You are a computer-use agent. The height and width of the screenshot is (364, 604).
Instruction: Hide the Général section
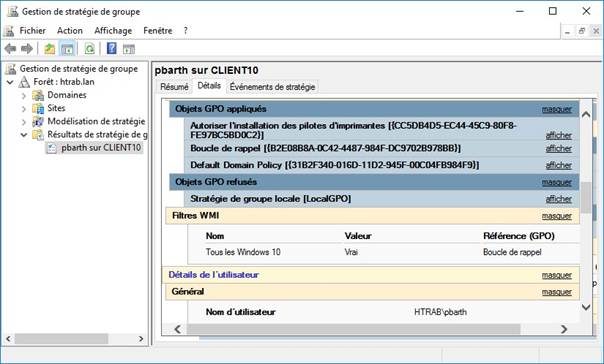coord(557,292)
